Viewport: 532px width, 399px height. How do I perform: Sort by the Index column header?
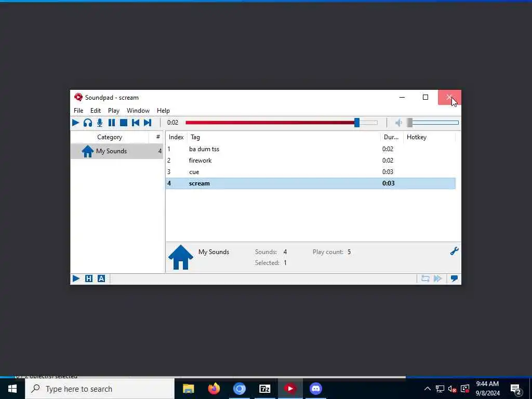[x=176, y=137]
